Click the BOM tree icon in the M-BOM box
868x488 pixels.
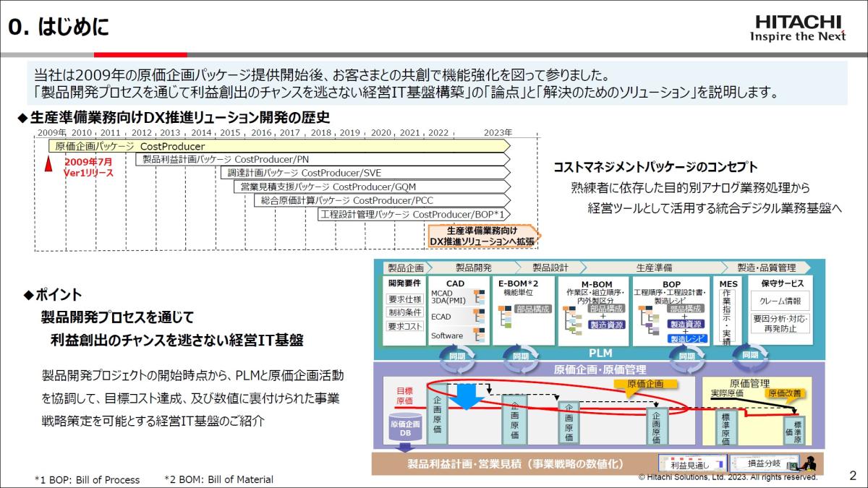point(573,321)
